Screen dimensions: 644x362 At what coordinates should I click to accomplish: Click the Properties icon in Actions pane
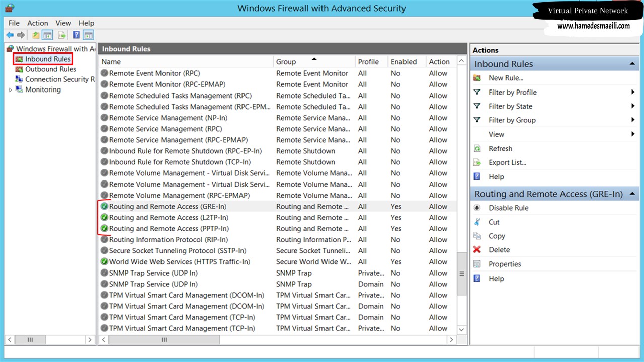click(x=477, y=264)
